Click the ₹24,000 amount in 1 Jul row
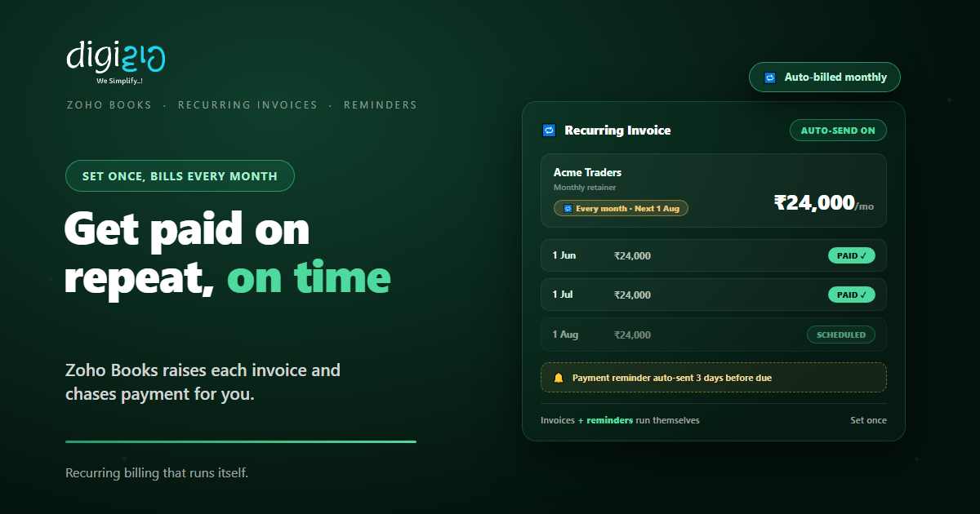 coord(633,295)
